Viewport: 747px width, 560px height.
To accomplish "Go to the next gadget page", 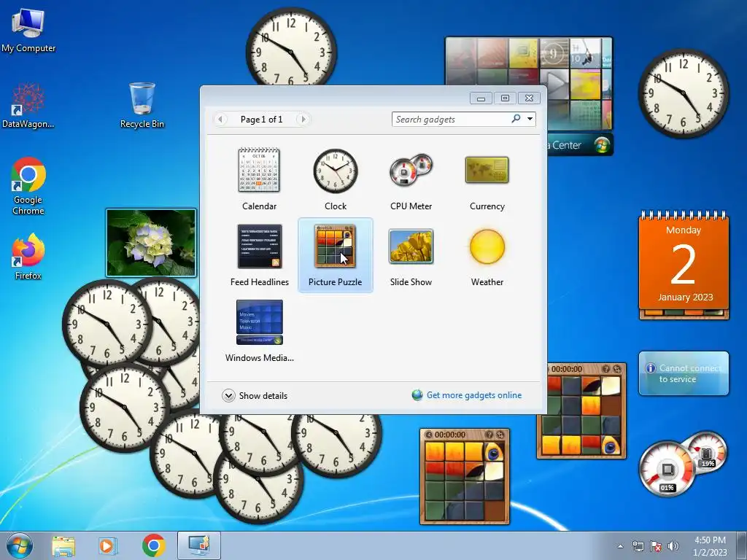I will [x=303, y=119].
